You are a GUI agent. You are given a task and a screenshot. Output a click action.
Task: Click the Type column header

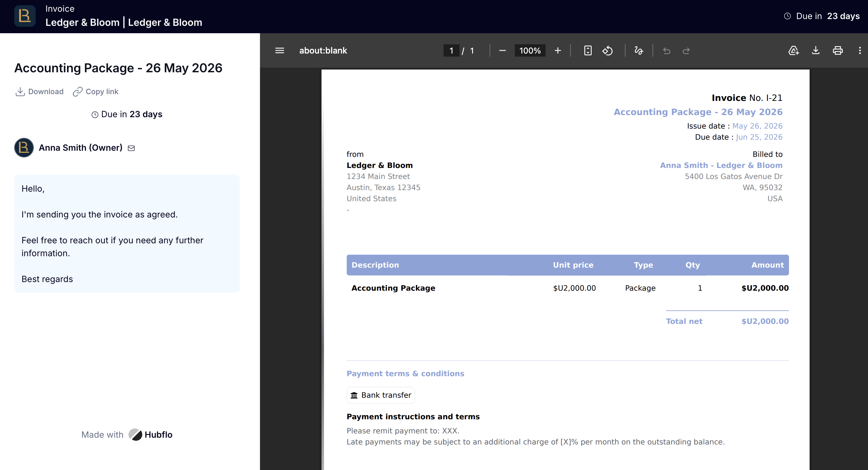tap(643, 265)
